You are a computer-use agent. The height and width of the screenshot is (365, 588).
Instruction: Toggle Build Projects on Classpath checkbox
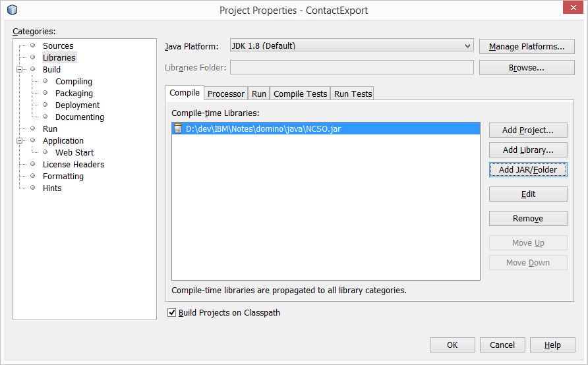point(173,312)
